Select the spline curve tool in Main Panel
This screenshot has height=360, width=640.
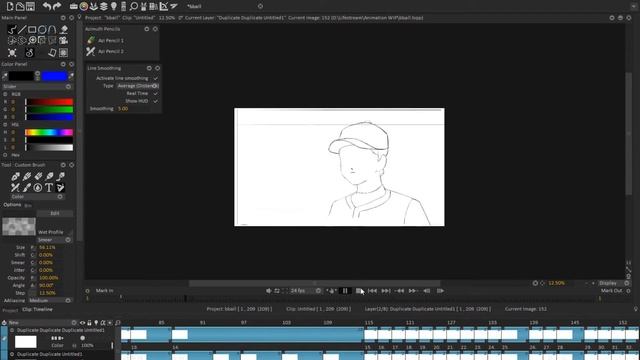pyautogui.click(x=52, y=29)
